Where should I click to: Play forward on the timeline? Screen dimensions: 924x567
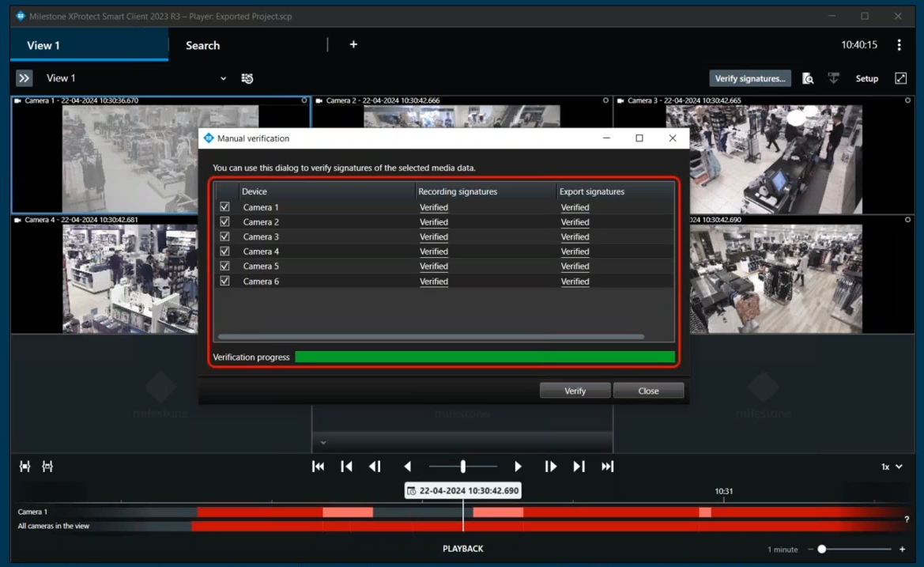pyautogui.click(x=519, y=467)
